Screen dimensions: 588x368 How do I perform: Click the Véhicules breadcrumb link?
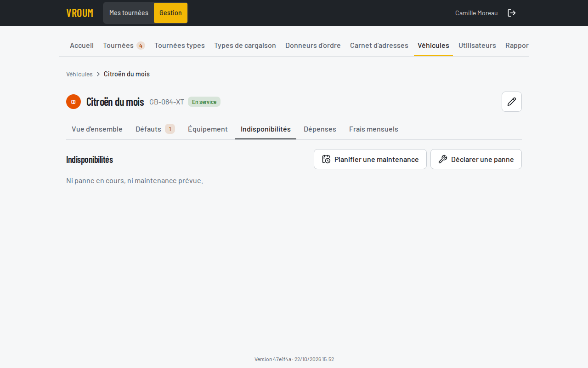pyautogui.click(x=79, y=74)
